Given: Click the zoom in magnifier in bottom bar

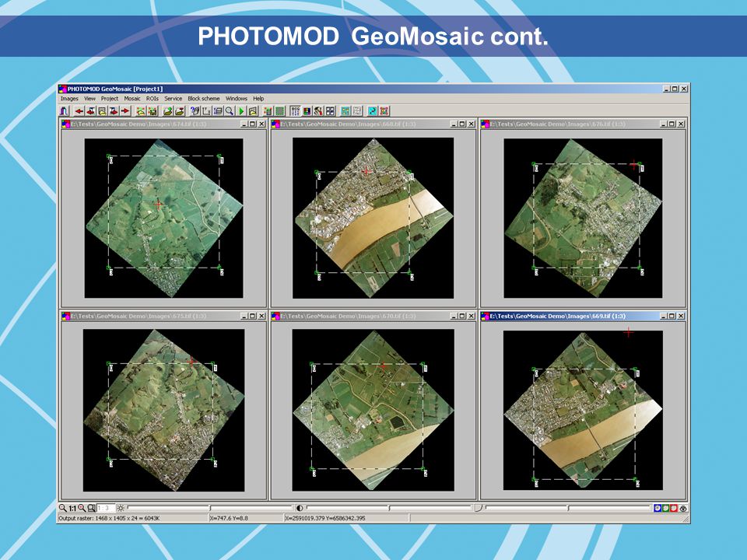Looking at the screenshot, I should click(x=82, y=508).
